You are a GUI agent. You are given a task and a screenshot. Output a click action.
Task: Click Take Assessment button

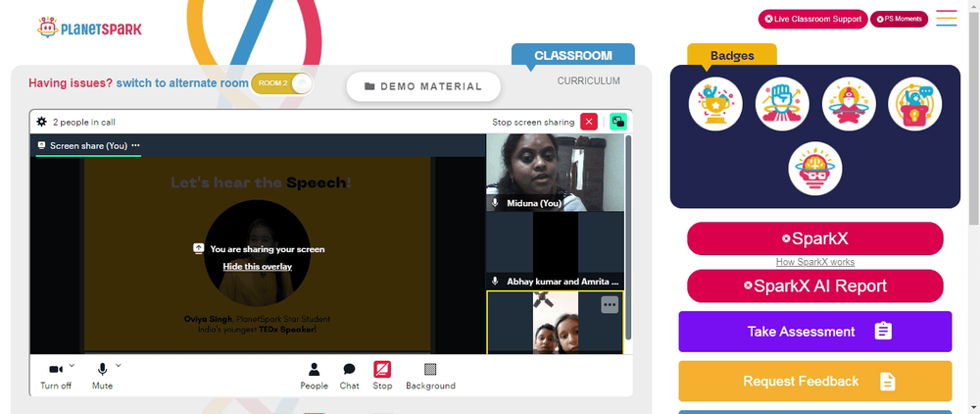(815, 332)
